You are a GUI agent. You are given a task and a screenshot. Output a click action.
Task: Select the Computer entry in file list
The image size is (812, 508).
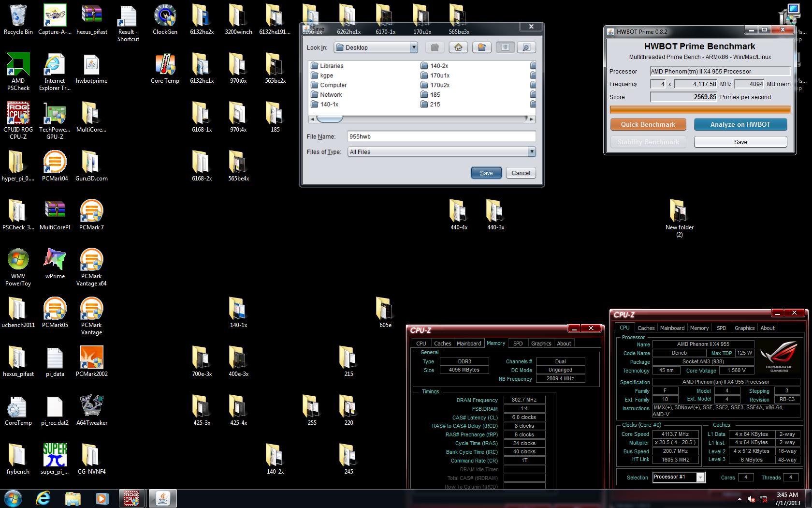click(329, 85)
